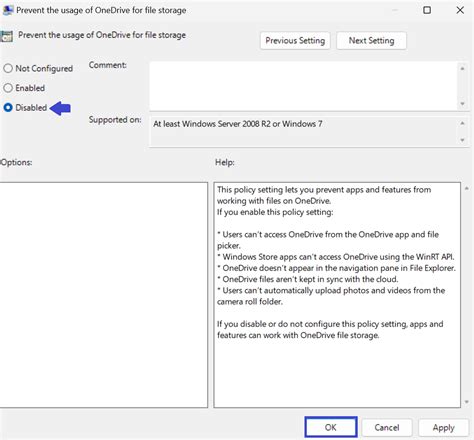Maximize the policy dialog window

[x=427, y=10]
